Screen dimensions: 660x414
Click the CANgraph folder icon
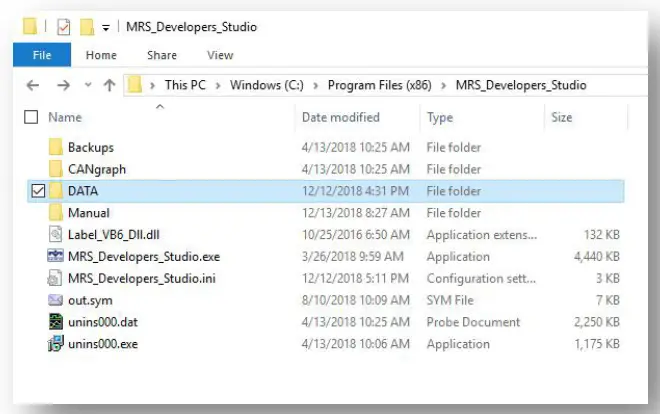pos(56,169)
